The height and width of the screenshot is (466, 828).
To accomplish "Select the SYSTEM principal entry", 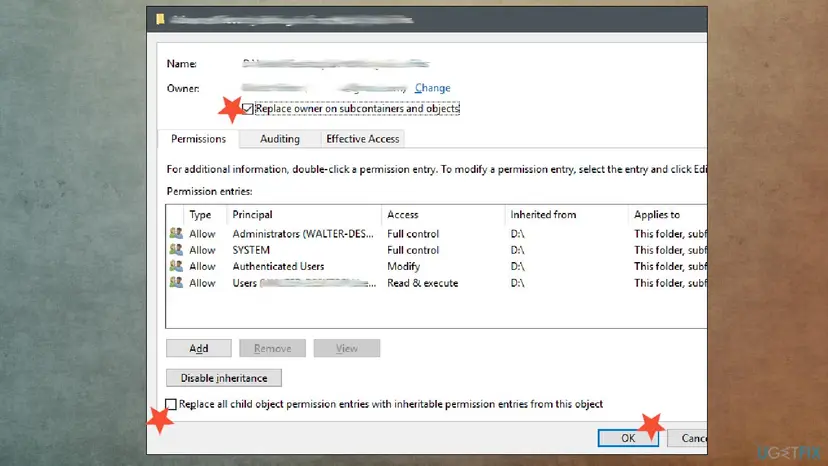I will coord(251,250).
